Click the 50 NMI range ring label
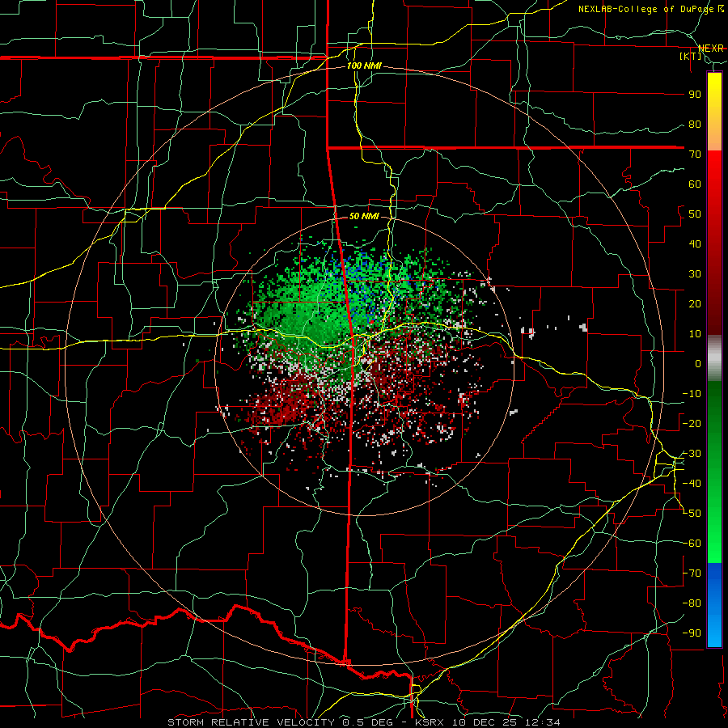This screenshot has height=728, width=728. click(x=364, y=216)
